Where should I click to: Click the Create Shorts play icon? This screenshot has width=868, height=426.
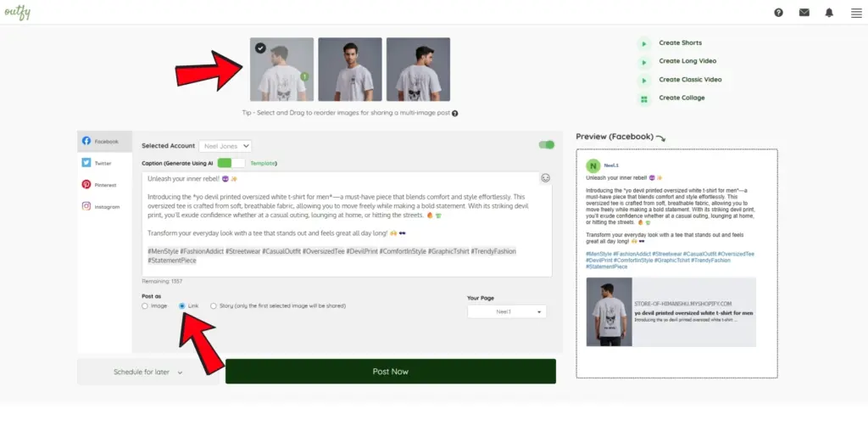[x=644, y=44]
